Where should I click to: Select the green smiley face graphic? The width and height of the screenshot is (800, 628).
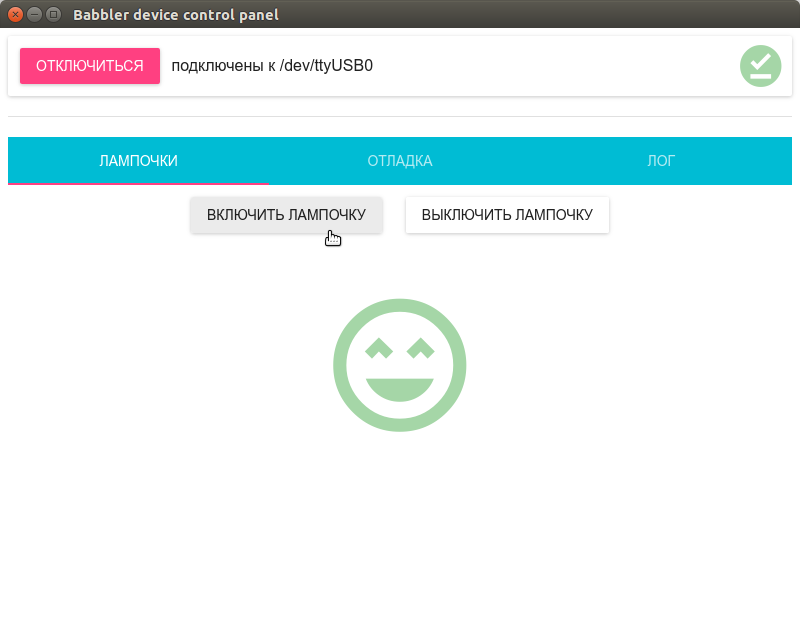coord(400,365)
